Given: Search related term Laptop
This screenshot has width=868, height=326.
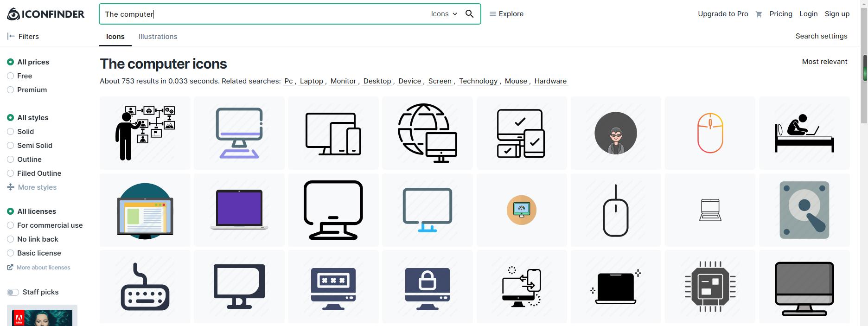Looking at the screenshot, I should click(311, 81).
